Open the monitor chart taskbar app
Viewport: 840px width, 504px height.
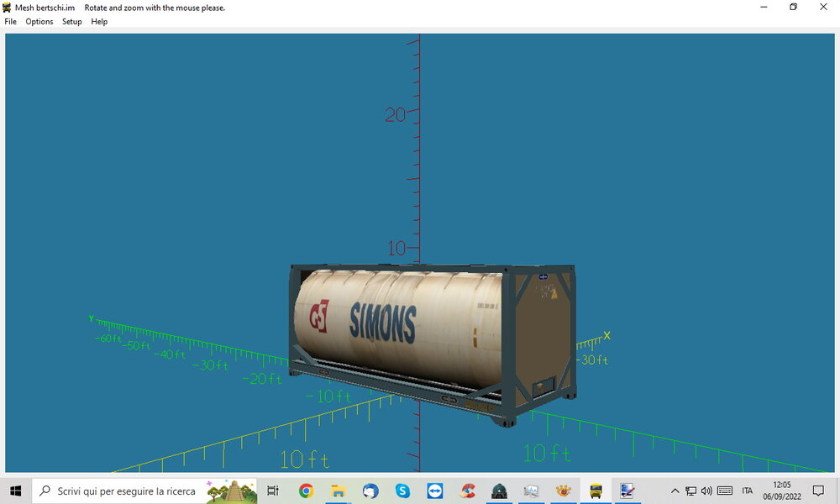(532, 491)
